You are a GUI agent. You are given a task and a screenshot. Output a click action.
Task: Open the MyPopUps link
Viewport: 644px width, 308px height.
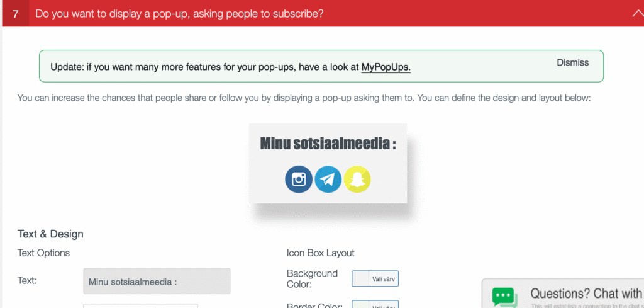click(x=386, y=66)
